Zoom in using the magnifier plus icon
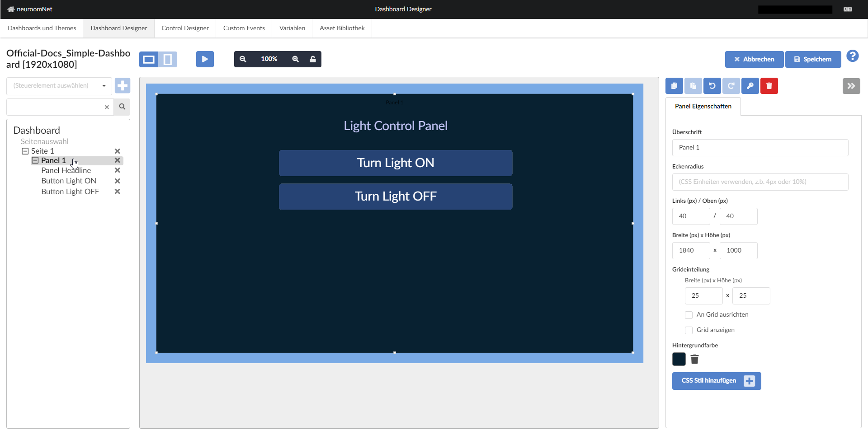The image size is (868, 435). tap(295, 59)
